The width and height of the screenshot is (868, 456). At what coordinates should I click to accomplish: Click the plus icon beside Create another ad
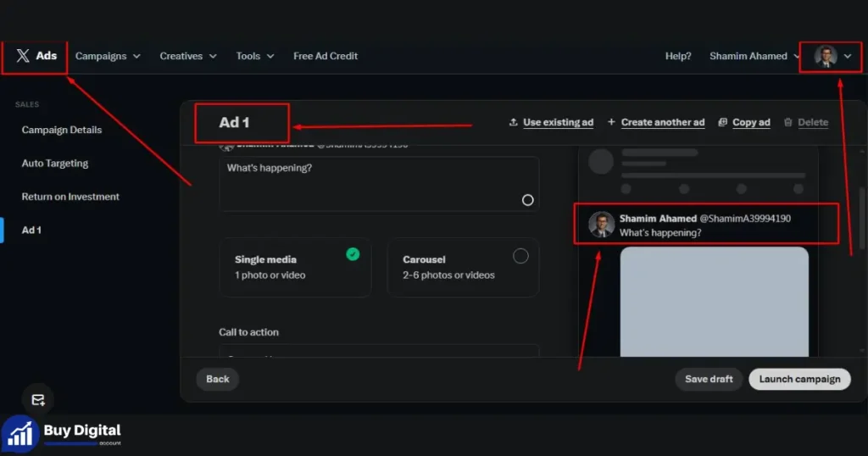(611, 122)
